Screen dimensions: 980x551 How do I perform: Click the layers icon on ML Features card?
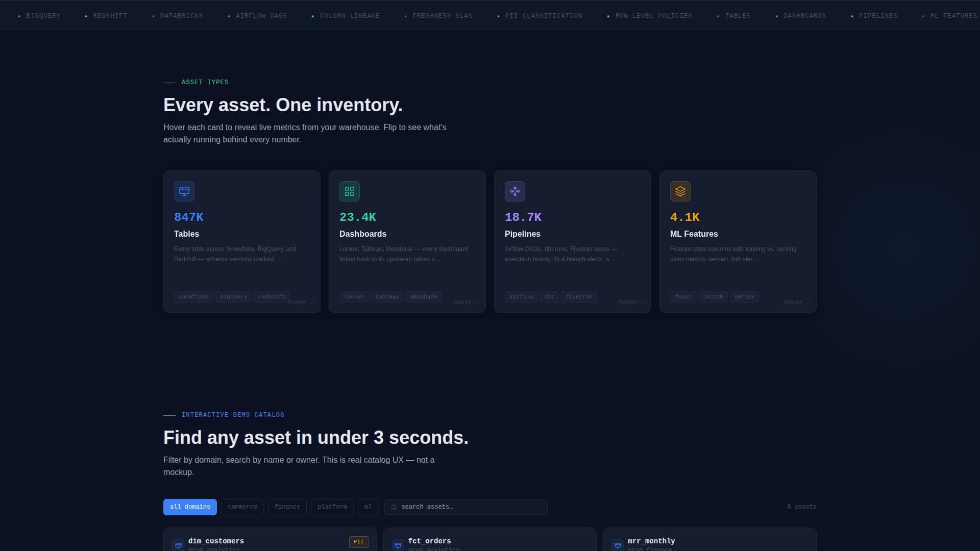680,191
